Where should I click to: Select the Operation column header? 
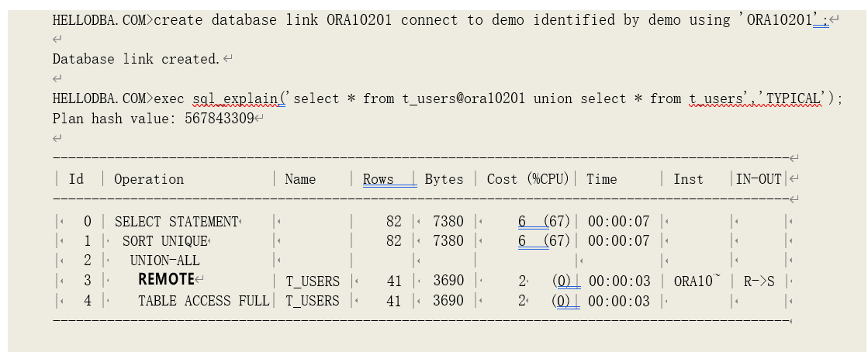[149, 179]
